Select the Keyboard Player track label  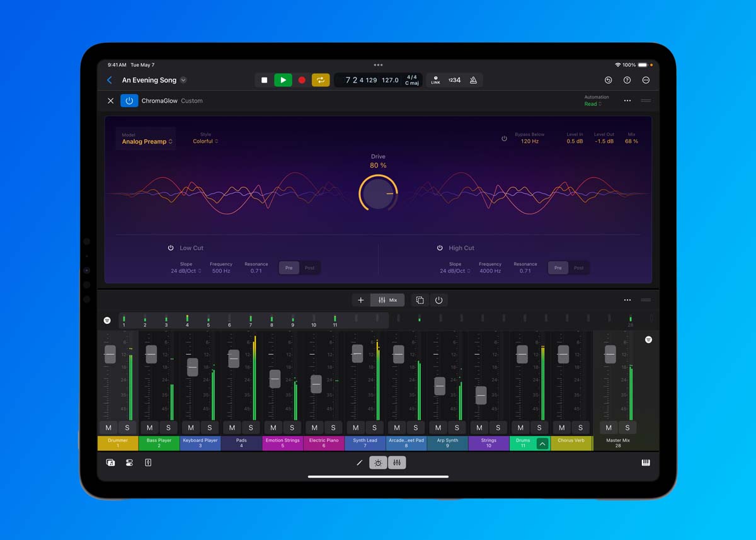coord(200,443)
